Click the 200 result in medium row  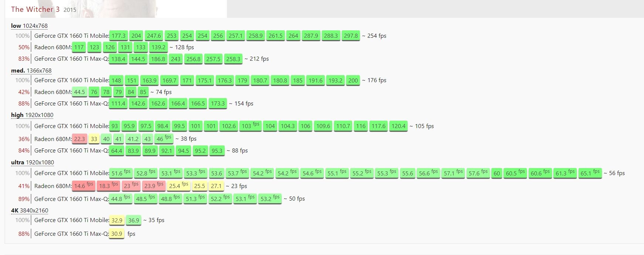[353, 80]
